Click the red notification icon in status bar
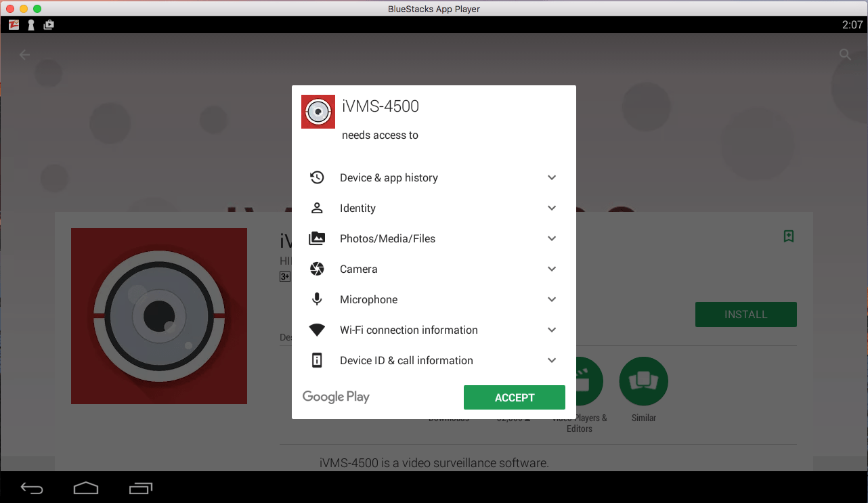 point(14,25)
